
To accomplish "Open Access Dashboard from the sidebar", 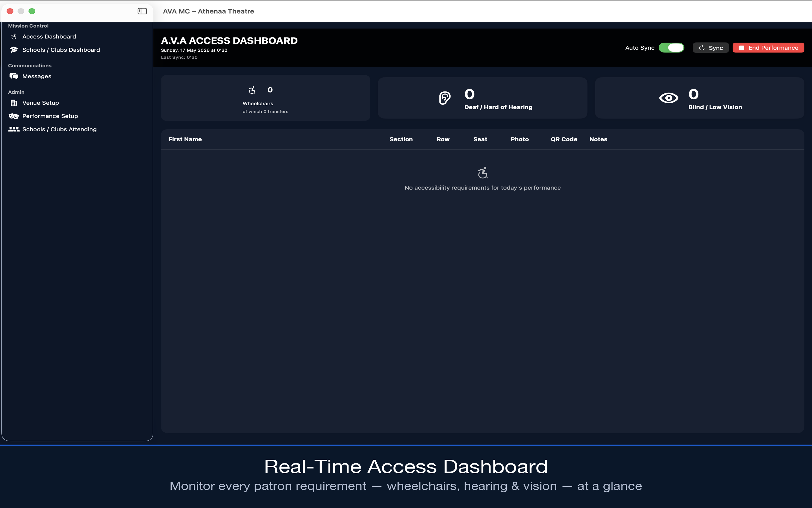I will 49,37.
